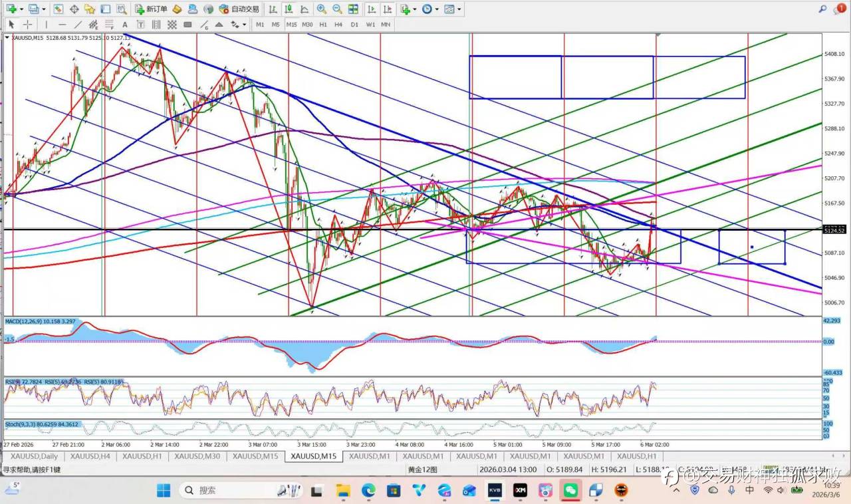
Task: Open the XAUUSD,H4 chart tab
Action: click(x=90, y=456)
